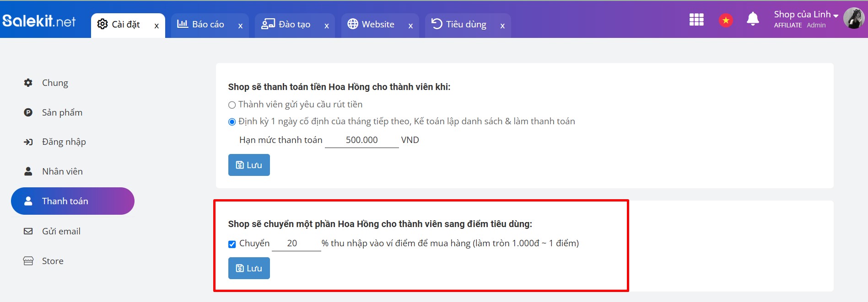Close the Website tab
Screen dimensions: 868x302
pyautogui.click(x=410, y=26)
